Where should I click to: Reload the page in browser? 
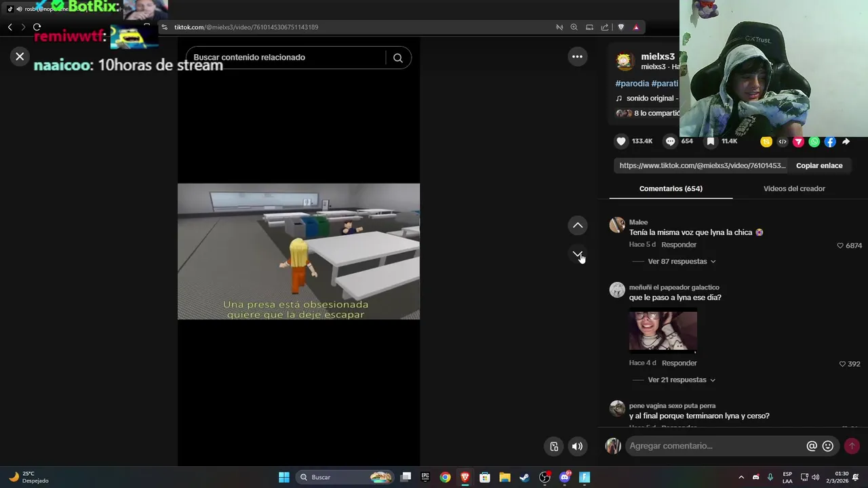(37, 27)
